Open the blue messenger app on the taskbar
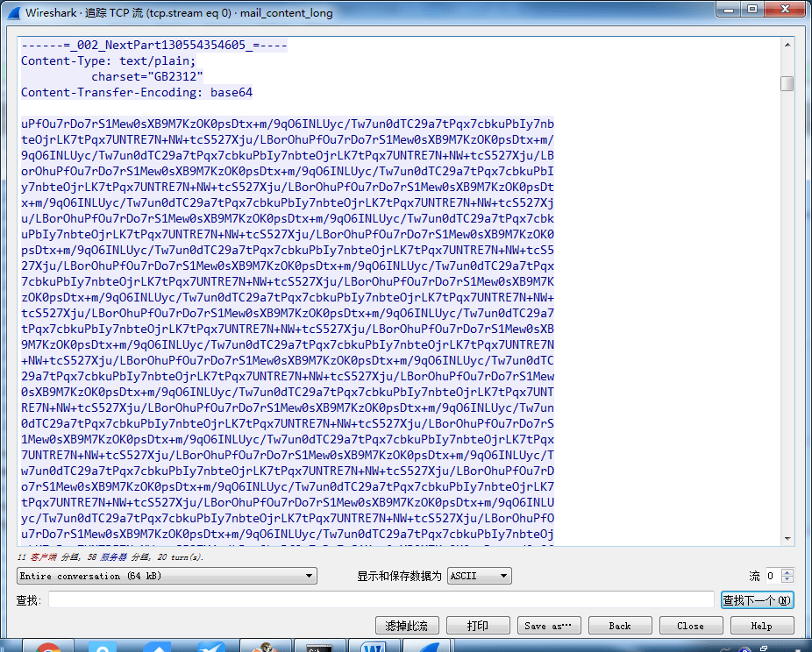The width and height of the screenshot is (812, 652). coord(102,648)
